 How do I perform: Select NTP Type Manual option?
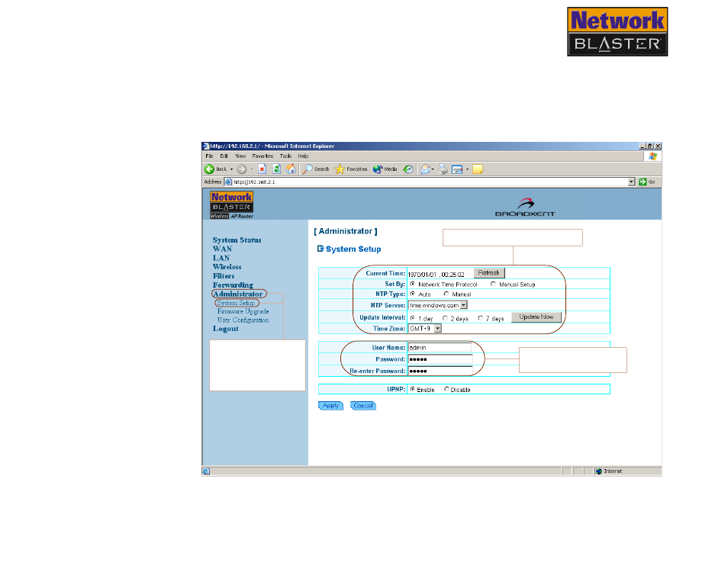446,294
